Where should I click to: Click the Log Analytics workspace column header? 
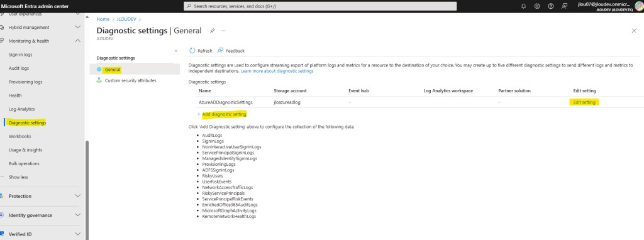pos(448,90)
